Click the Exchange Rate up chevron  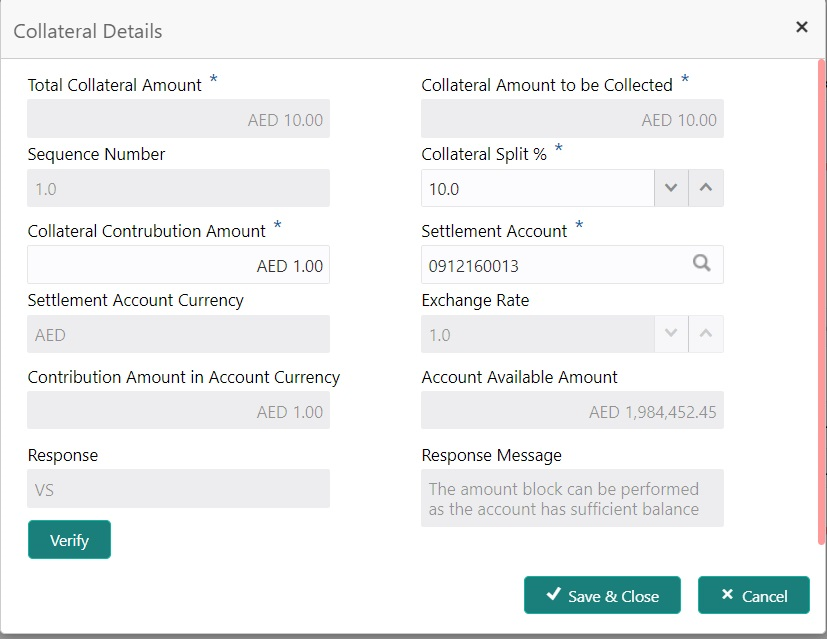point(706,334)
